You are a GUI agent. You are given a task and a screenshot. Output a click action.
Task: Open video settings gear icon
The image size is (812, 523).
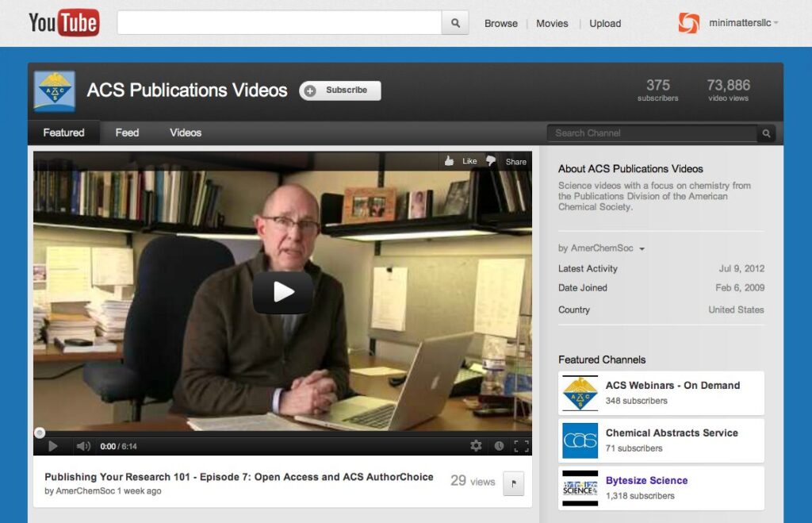coord(476,446)
